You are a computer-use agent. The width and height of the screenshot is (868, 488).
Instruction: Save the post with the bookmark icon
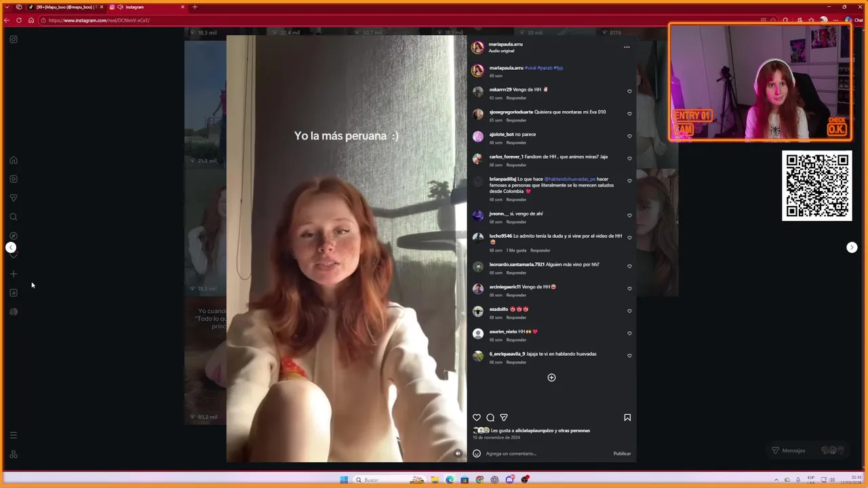627,418
